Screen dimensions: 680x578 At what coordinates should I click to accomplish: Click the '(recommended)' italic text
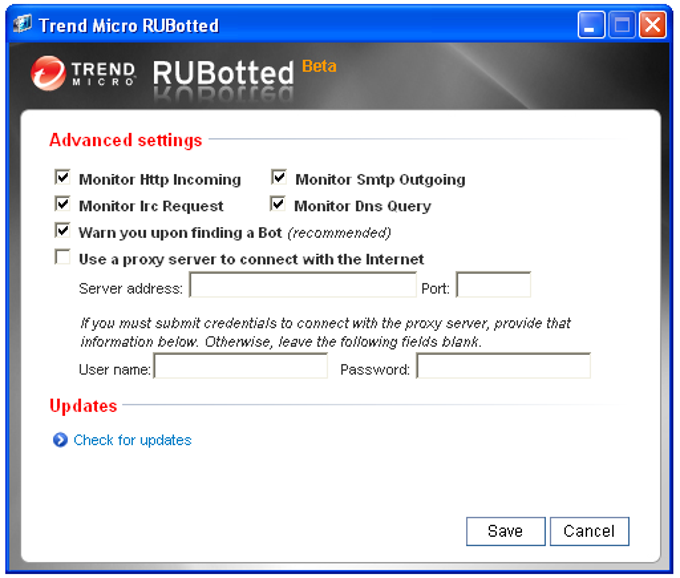(339, 233)
